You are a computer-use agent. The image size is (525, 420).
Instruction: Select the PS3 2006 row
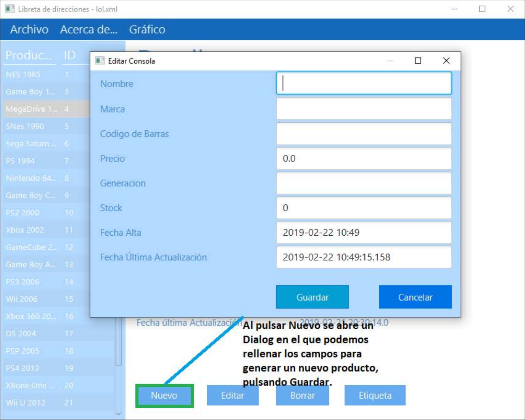pyautogui.click(x=47, y=281)
